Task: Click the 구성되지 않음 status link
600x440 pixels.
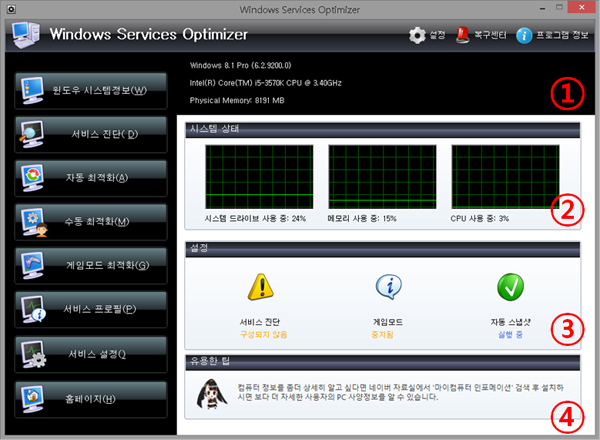Action: pos(264,335)
